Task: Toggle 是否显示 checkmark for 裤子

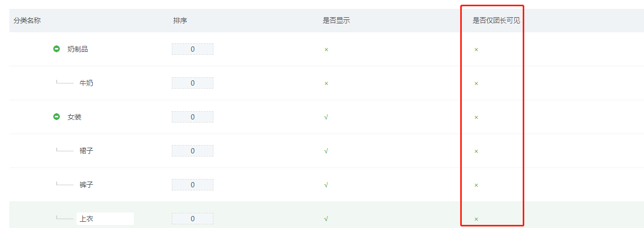Action: [326, 185]
